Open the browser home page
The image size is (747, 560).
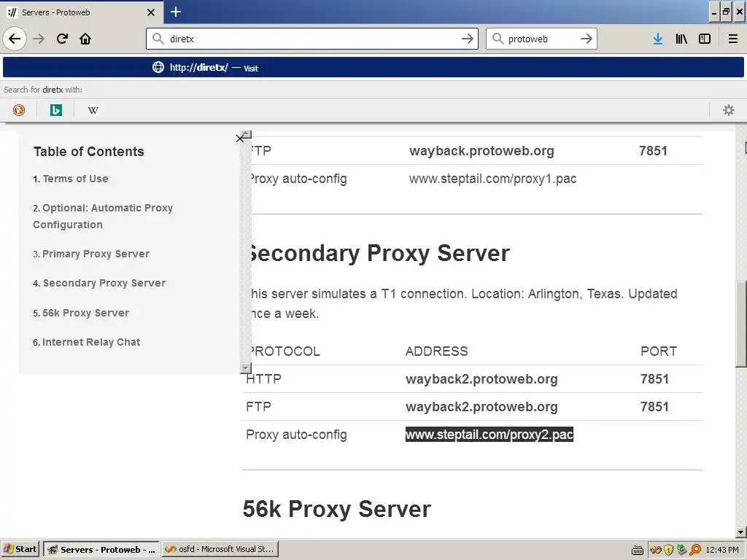click(85, 39)
